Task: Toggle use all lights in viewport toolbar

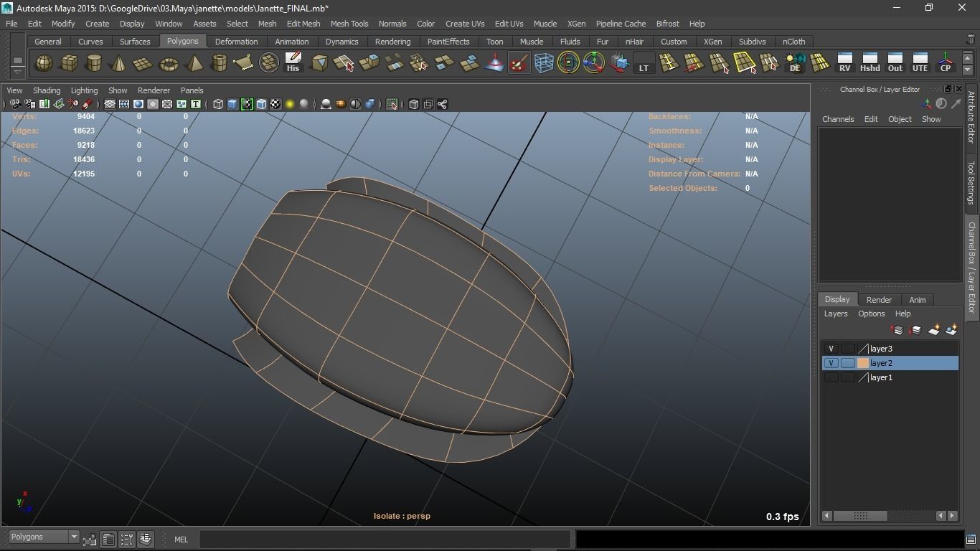Action: (x=290, y=105)
